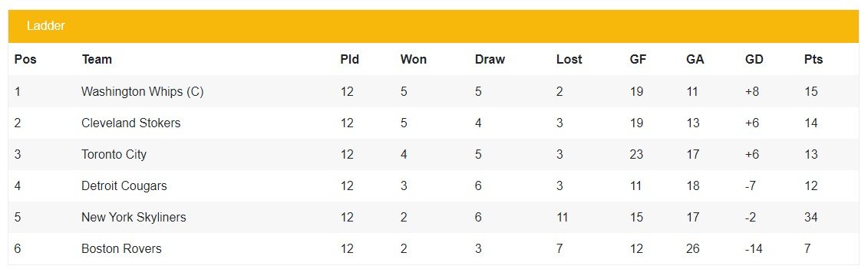Viewport: 868px width, 279px height.
Task: Open the Toronto City team entry
Action: tap(114, 154)
